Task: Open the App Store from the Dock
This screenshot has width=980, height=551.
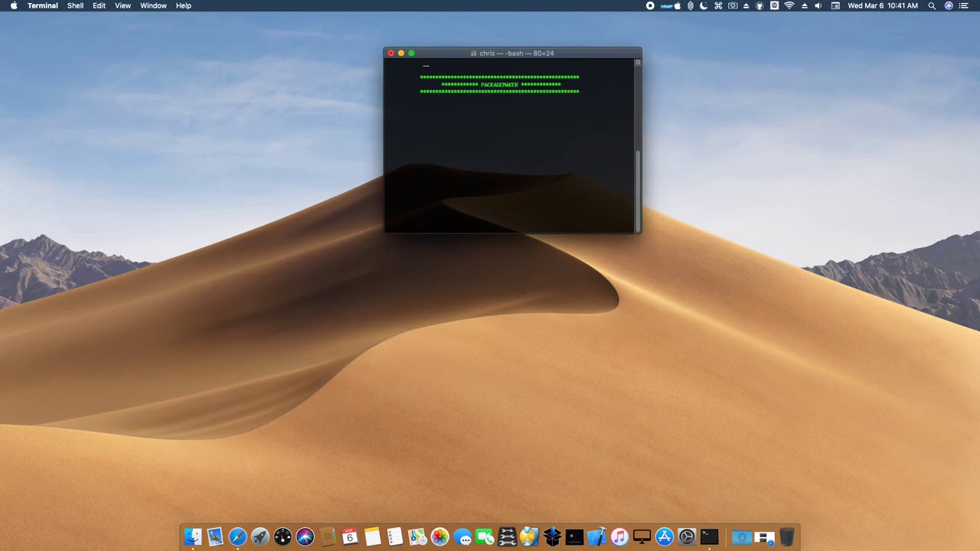Action: coord(663,536)
